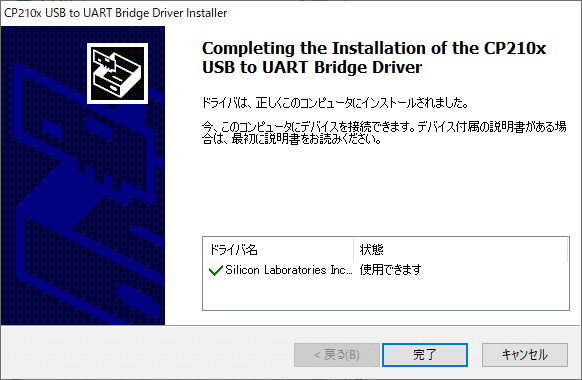This screenshot has width=582, height=380.
Task: Click the computer installer icon in banner
Action: click(117, 73)
